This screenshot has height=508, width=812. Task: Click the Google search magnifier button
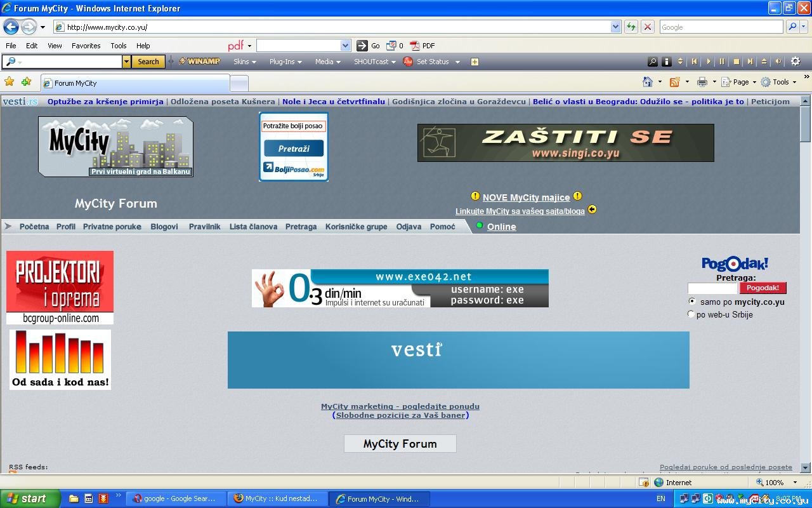click(x=792, y=27)
